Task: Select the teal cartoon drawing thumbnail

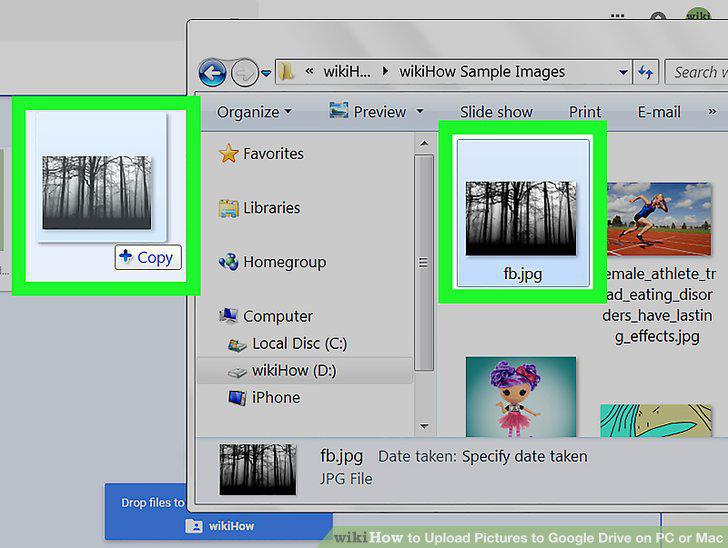Action: (x=655, y=420)
